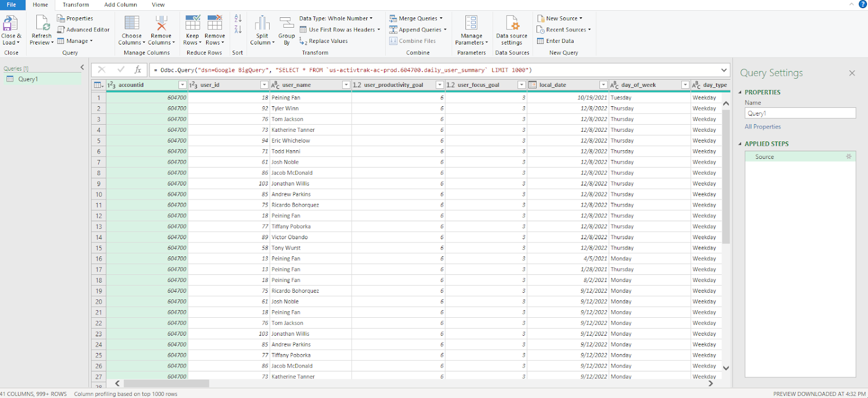Select the Source applied step

click(800, 157)
